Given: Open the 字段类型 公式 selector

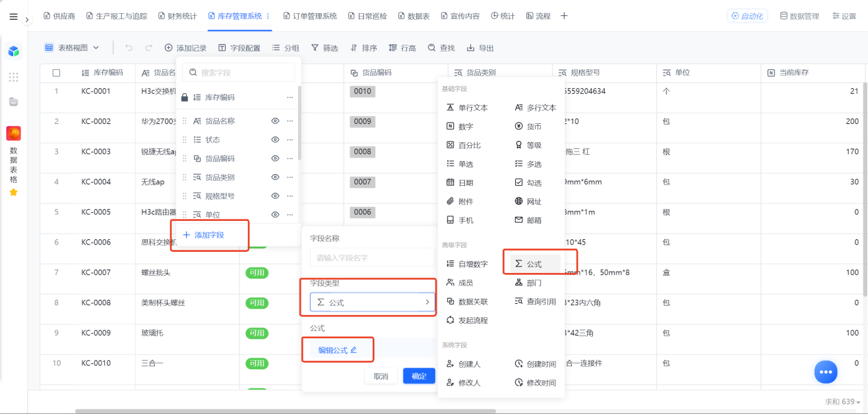Looking at the screenshot, I should click(373, 303).
